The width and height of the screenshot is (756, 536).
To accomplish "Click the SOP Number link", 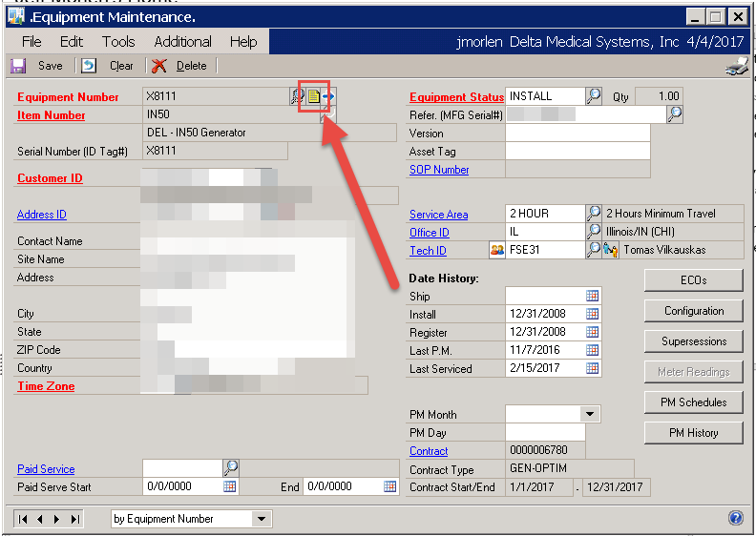I will pos(439,170).
